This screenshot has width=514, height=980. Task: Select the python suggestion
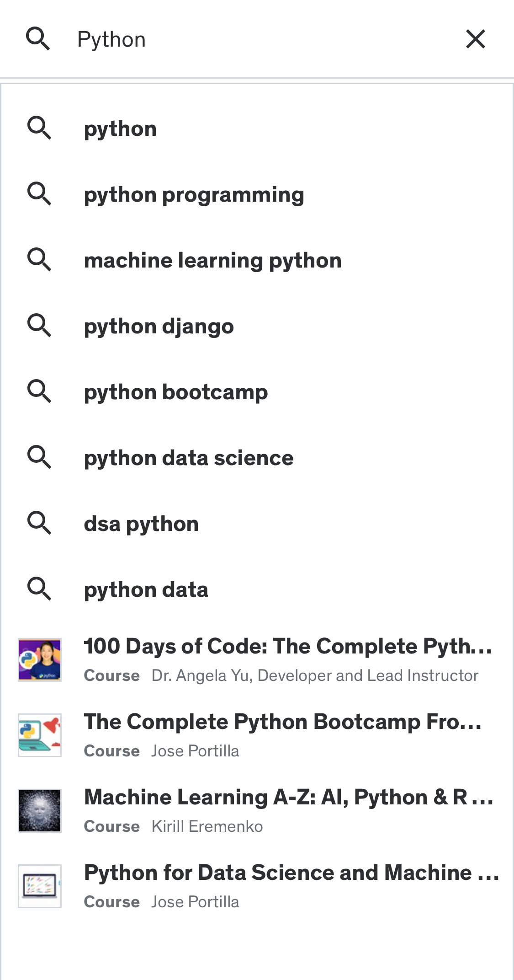pos(120,128)
